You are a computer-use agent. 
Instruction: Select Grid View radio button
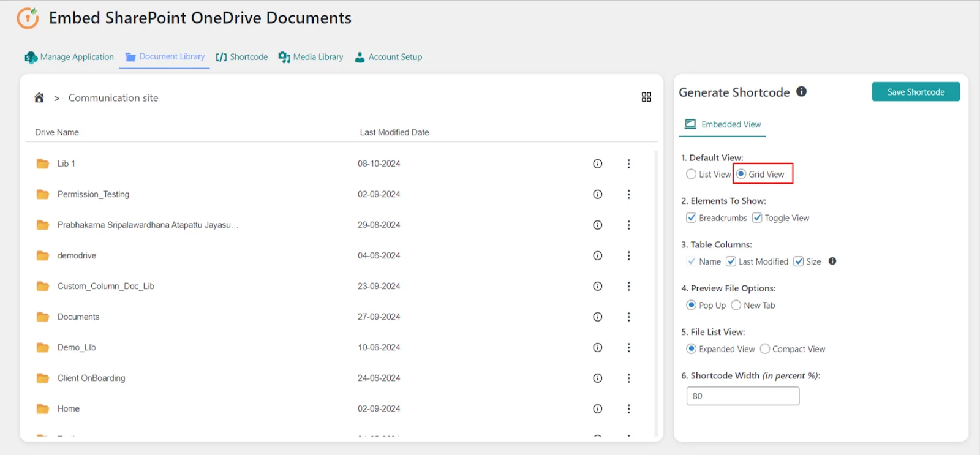(741, 174)
